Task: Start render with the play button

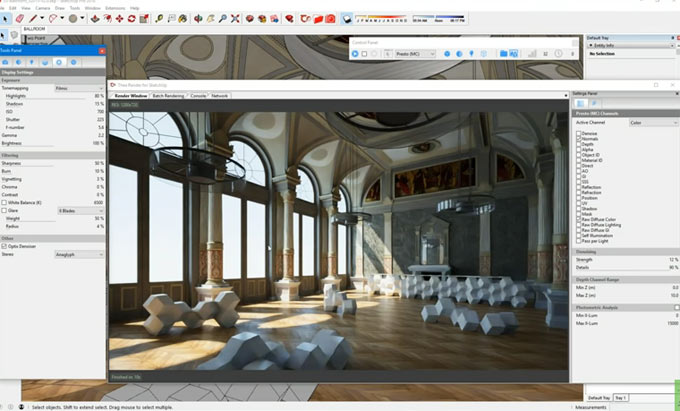Action: tap(356, 54)
